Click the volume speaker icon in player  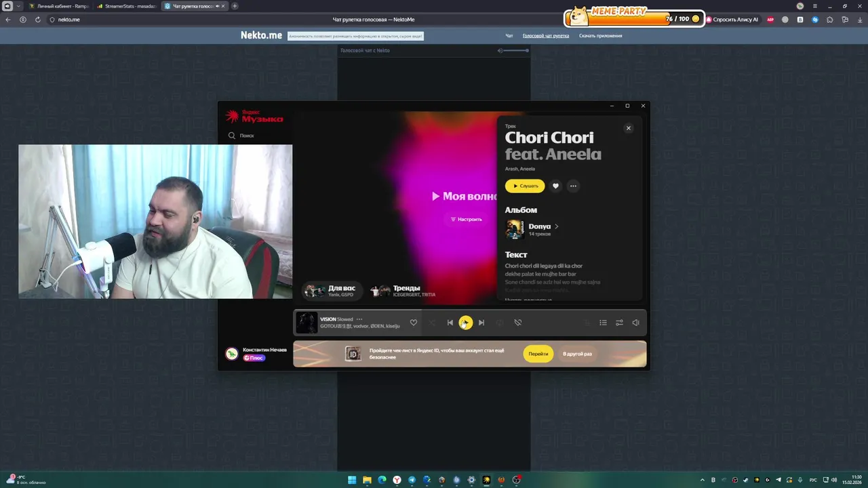(x=635, y=323)
